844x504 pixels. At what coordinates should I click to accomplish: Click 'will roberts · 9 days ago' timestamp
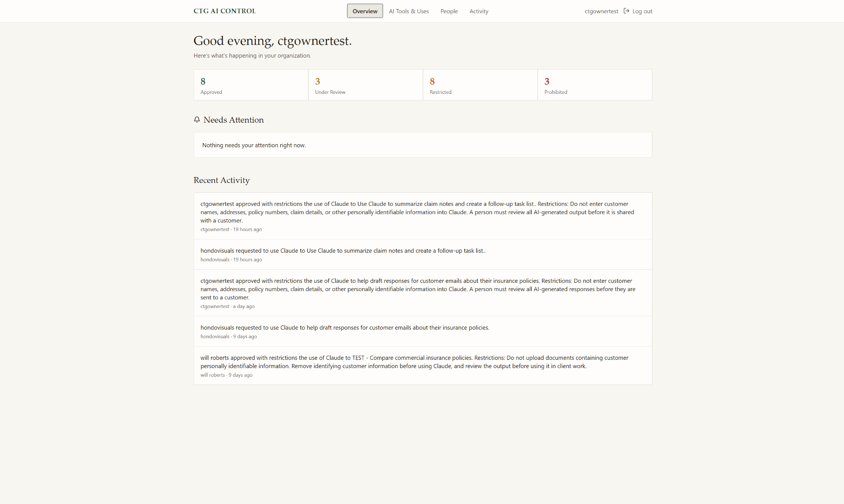pos(226,375)
